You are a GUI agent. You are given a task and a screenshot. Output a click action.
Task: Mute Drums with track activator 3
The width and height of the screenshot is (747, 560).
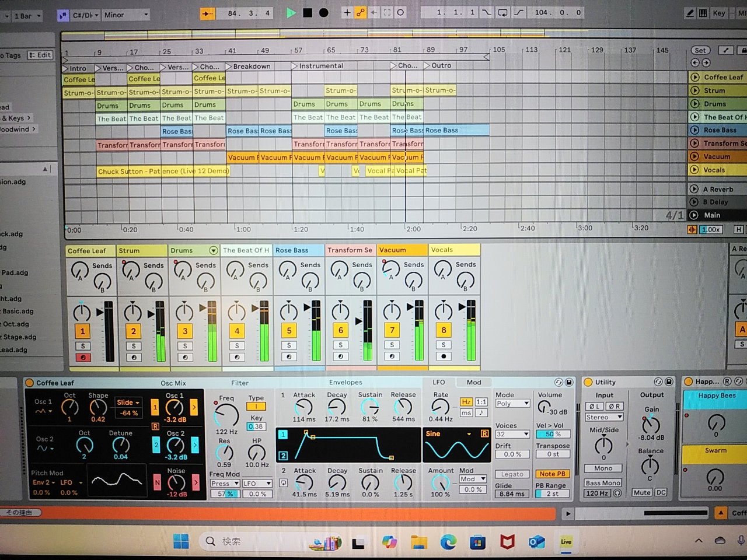tap(185, 331)
